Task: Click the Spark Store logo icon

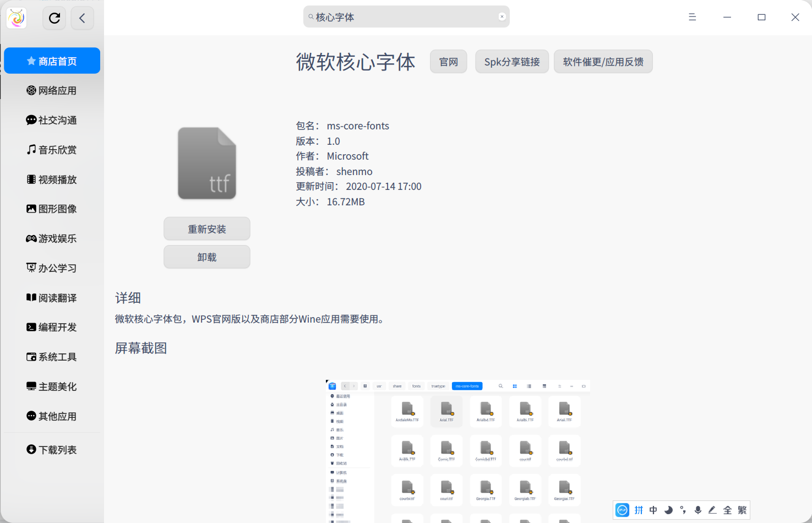Action: (15, 18)
